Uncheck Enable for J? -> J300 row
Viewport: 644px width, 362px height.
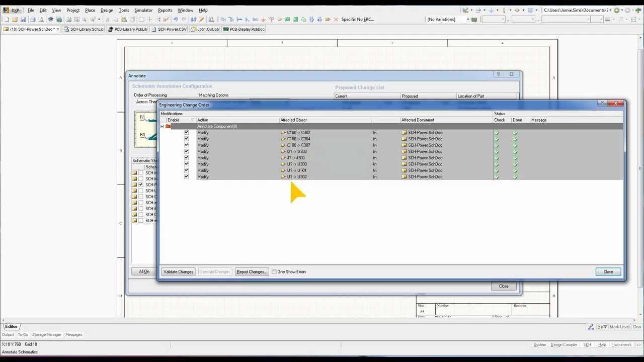point(186,158)
